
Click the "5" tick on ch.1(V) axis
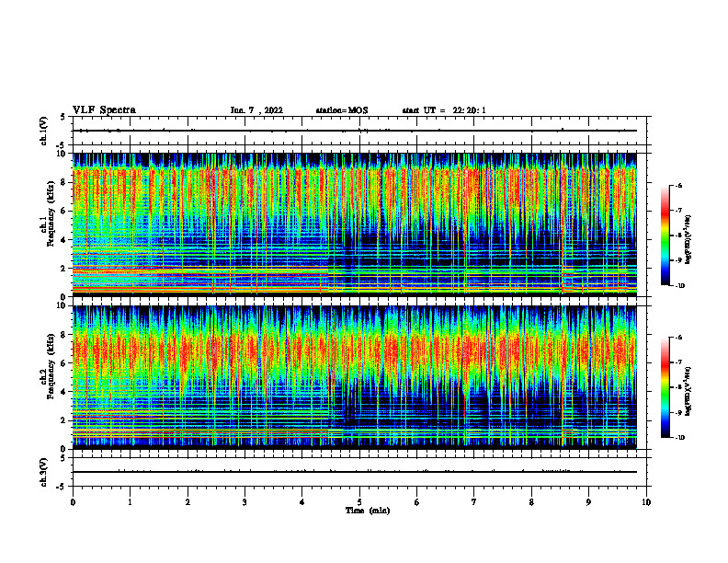point(63,117)
